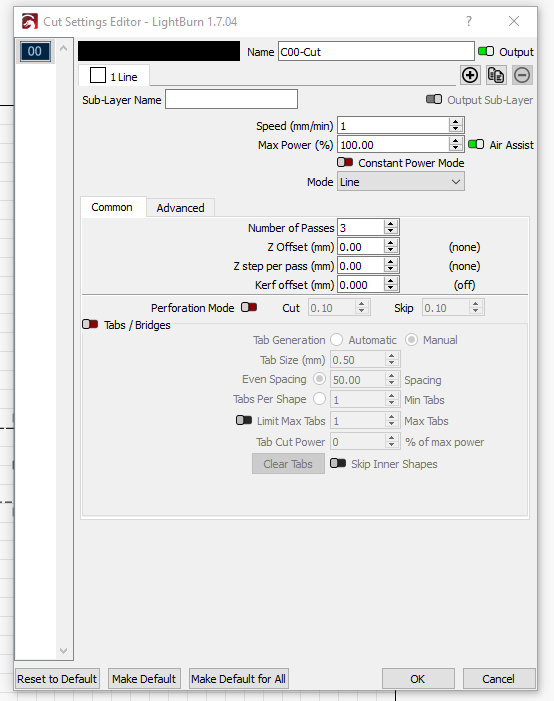The width and height of the screenshot is (554, 701).
Task: Toggle the layer Output switch
Action: coord(486,51)
